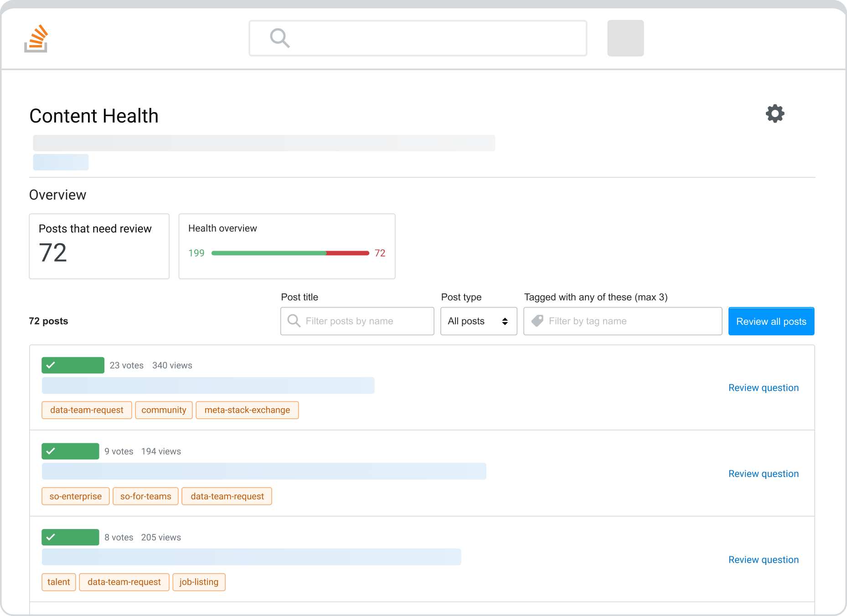This screenshot has height=616, width=847.
Task: Focus the top search input field
Action: (418, 38)
